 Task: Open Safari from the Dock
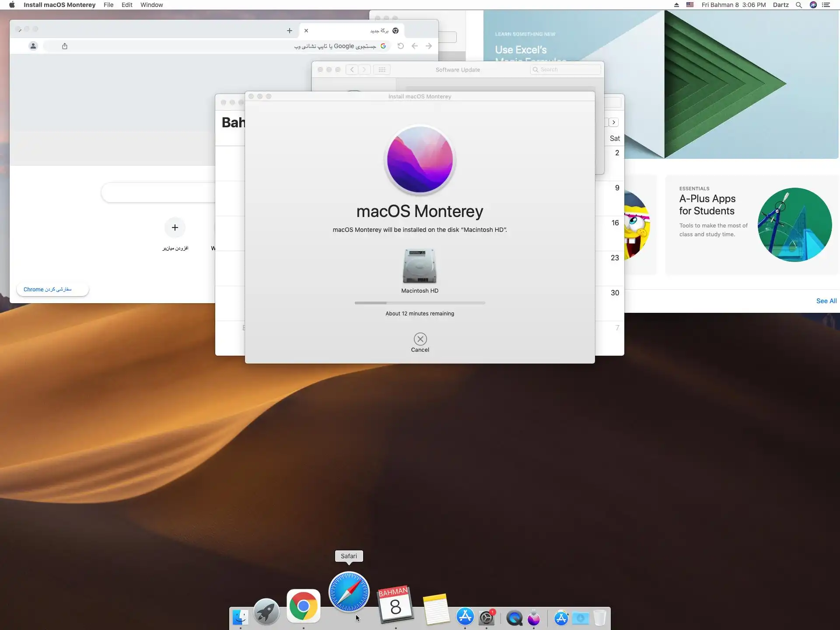349,592
